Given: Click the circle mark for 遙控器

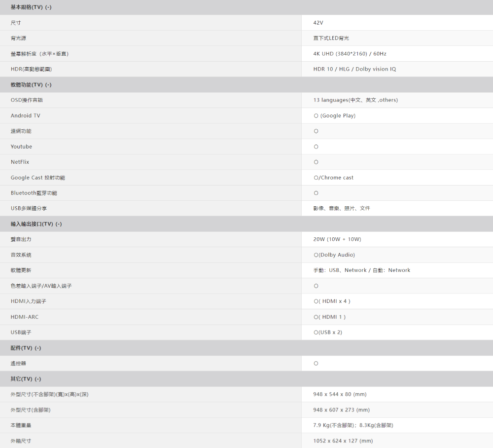Looking at the screenshot, I should (316, 363).
